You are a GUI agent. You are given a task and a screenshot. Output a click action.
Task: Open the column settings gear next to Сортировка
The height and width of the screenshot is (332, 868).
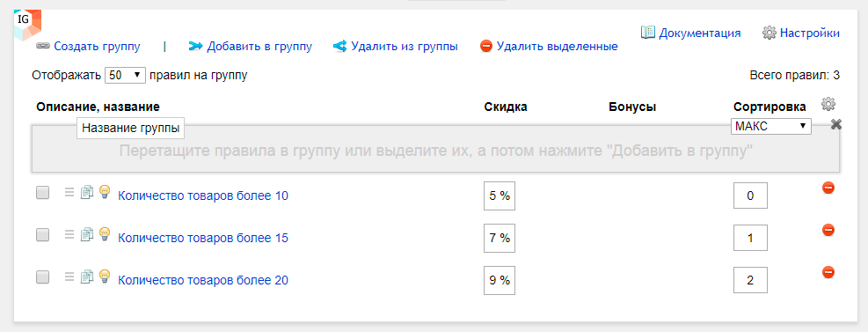click(828, 104)
